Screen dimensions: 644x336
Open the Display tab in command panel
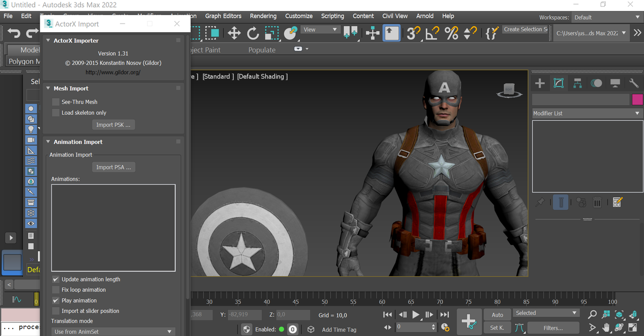[615, 83]
